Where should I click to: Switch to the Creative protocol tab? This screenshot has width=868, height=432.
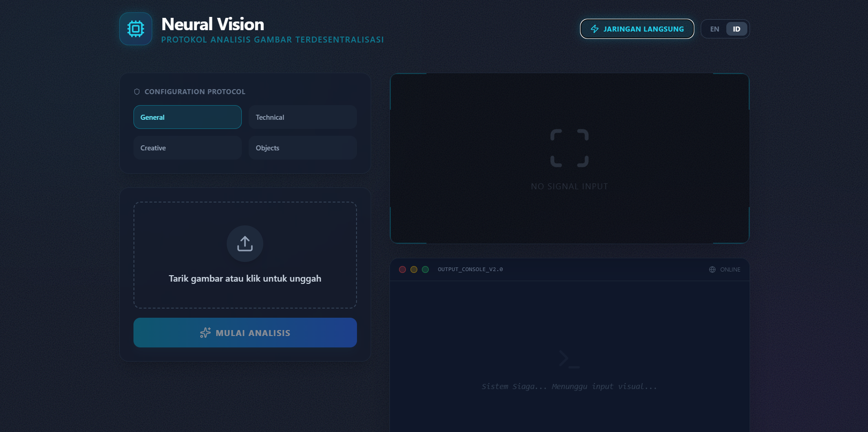tap(187, 148)
